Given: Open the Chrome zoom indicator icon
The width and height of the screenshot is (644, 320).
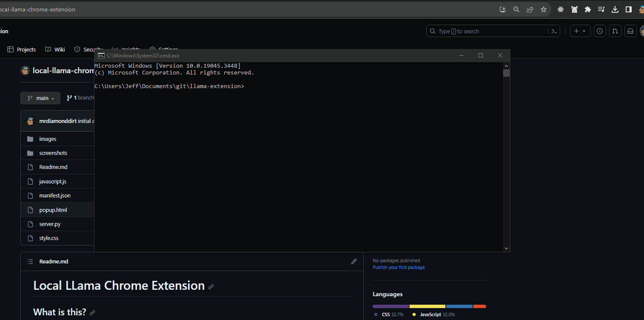Looking at the screenshot, I should (516, 9).
